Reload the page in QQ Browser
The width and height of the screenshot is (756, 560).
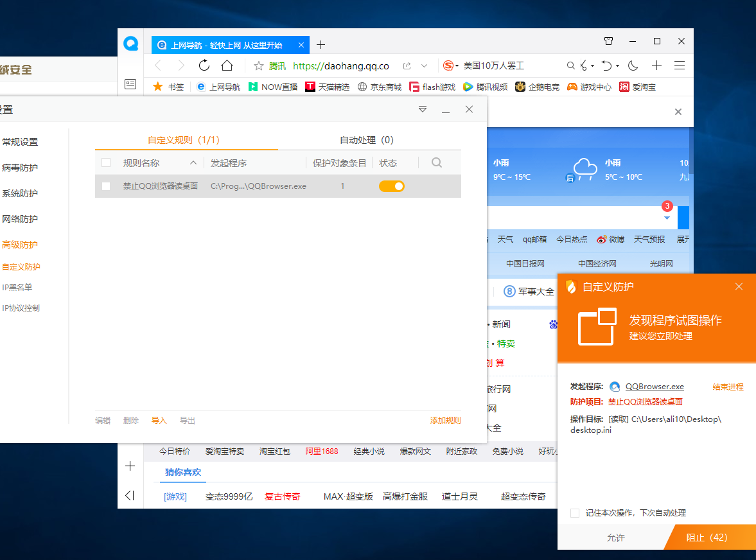click(x=204, y=66)
